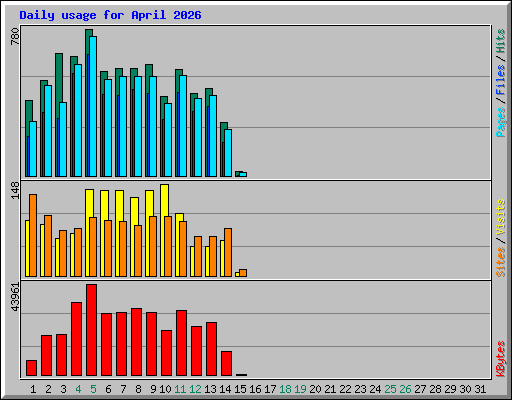The width and height of the screenshot is (512, 400).
Task: Select day label 23 on the axis
Action: tap(360, 389)
